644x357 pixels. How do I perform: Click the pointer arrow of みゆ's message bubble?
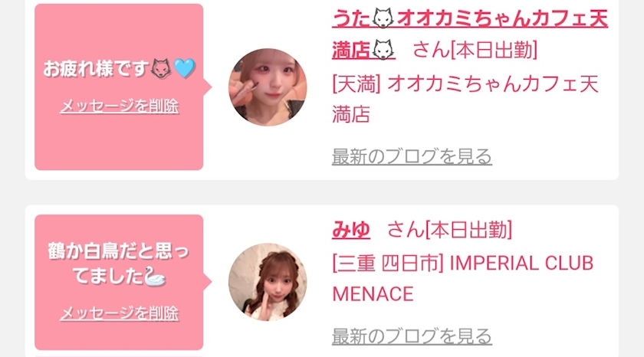(x=208, y=282)
